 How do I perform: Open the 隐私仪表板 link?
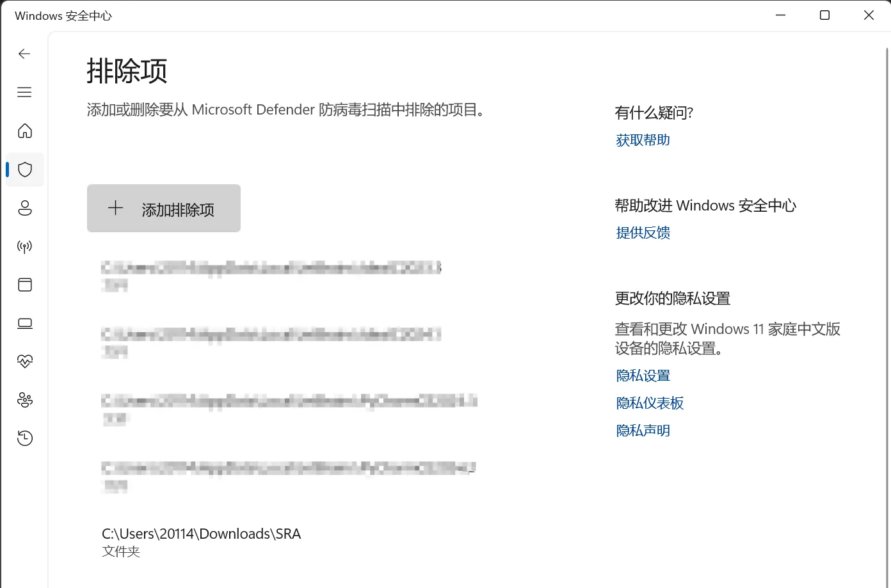click(650, 403)
